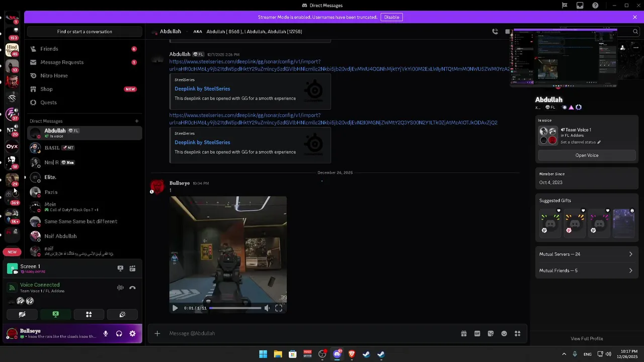Open Windows Start menu

pyautogui.click(x=263, y=354)
